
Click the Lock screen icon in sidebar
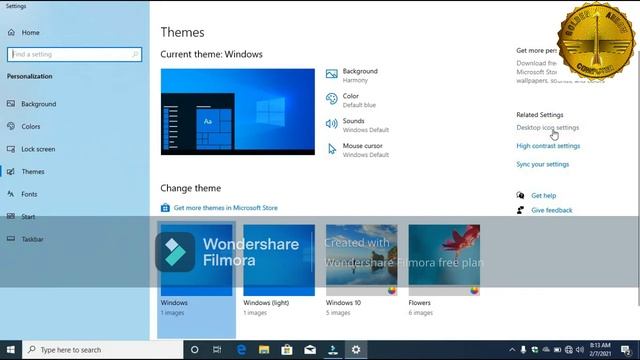[x=11, y=149]
